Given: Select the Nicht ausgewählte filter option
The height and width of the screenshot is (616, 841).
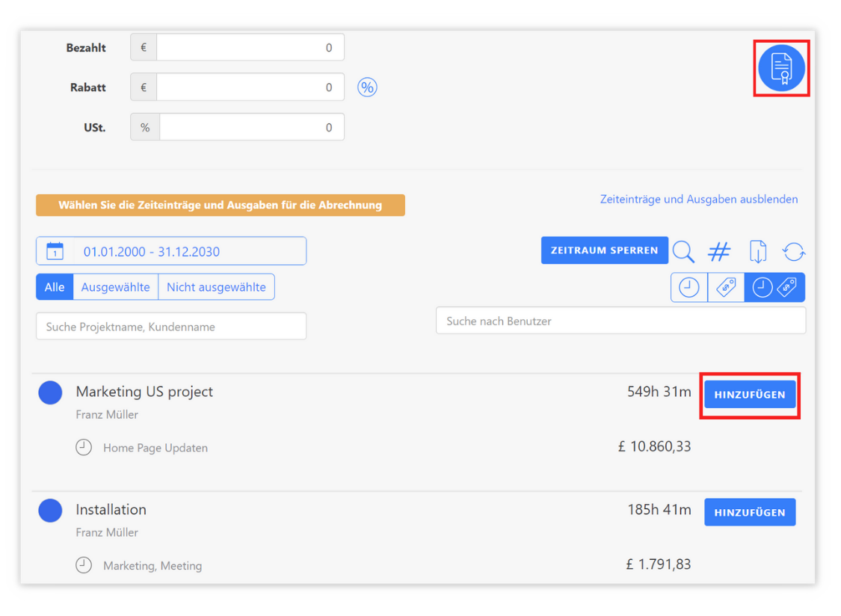Looking at the screenshot, I should [216, 286].
